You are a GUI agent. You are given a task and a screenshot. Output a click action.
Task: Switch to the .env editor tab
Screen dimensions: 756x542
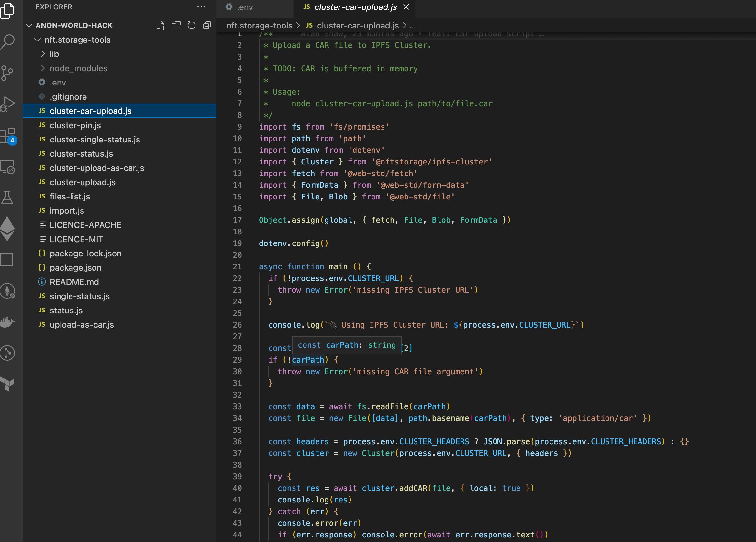[x=255, y=7]
